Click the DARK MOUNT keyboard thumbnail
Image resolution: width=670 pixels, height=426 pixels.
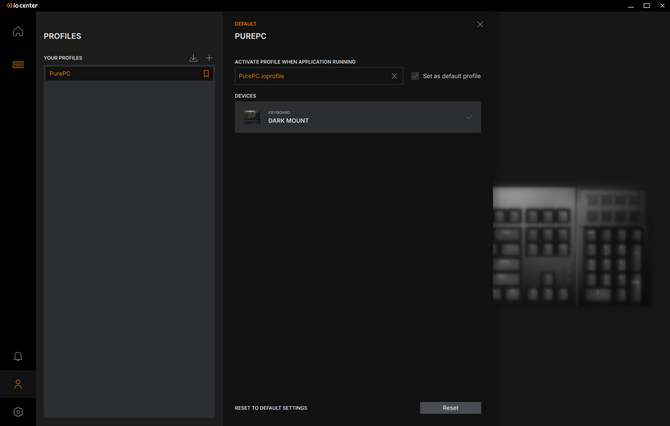[x=252, y=117]
